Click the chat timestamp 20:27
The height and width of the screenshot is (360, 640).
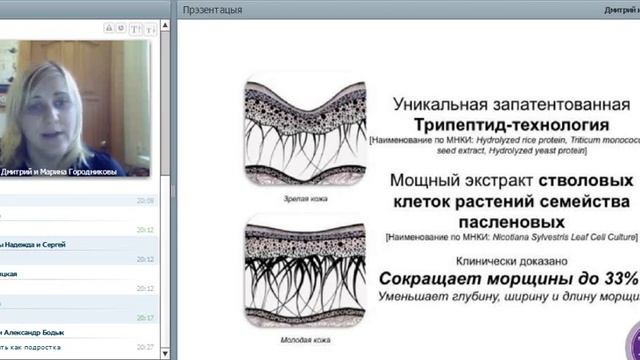coord(145,347)
